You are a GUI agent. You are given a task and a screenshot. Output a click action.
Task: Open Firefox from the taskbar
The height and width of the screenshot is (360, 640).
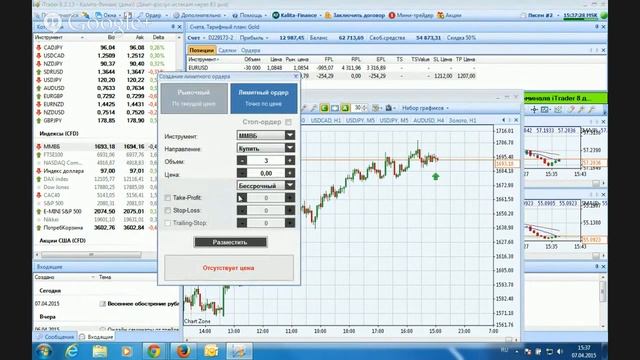click(x=183, y=351)
